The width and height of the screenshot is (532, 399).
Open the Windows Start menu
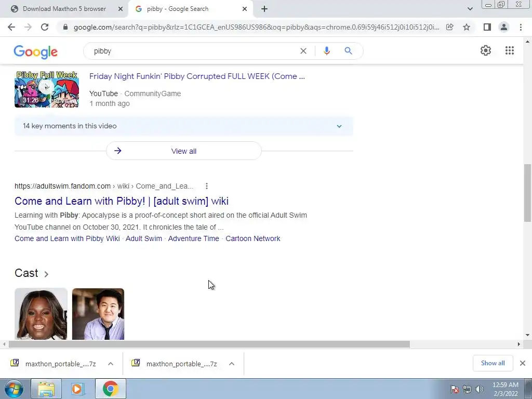click(x=14, y=389)
